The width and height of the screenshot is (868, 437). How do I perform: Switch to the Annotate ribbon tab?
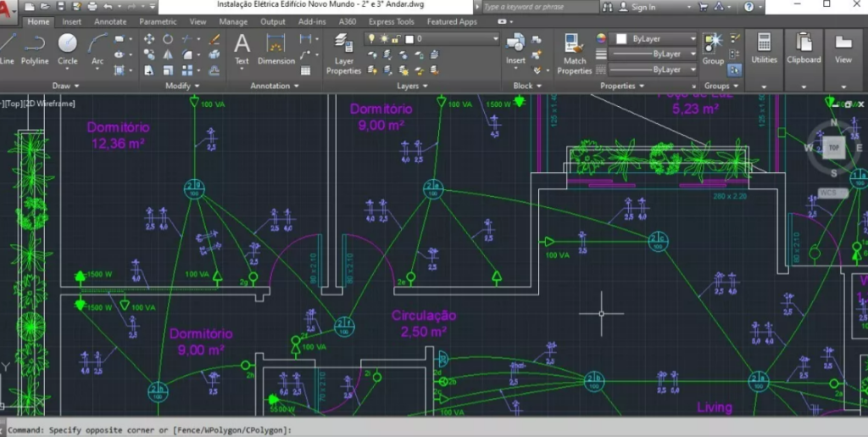(110, 21)
